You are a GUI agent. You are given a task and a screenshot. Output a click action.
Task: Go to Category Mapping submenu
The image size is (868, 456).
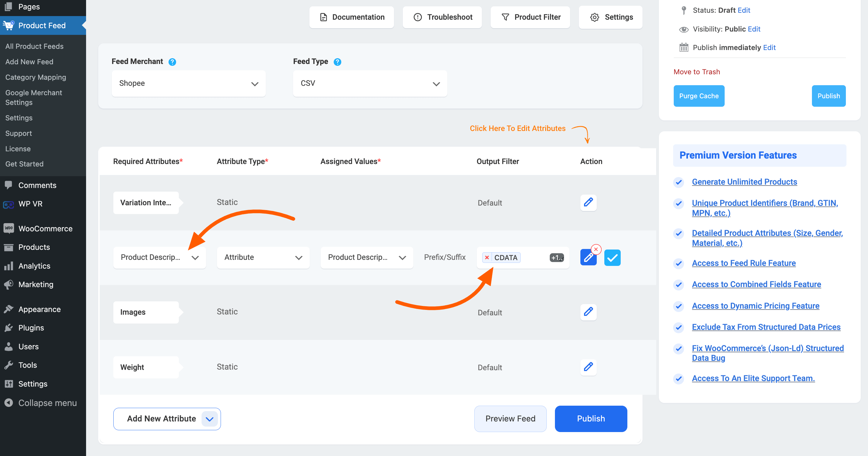(x=36, y=77)
